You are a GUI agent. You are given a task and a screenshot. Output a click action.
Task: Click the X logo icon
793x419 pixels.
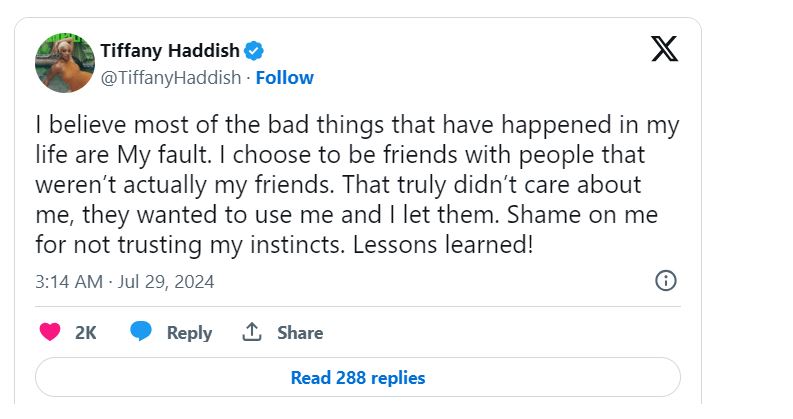point(664,48)
